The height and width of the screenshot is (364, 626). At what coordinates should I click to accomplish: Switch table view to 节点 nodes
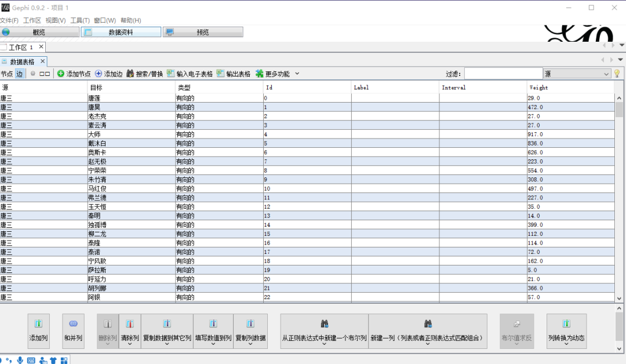[6, 74]
